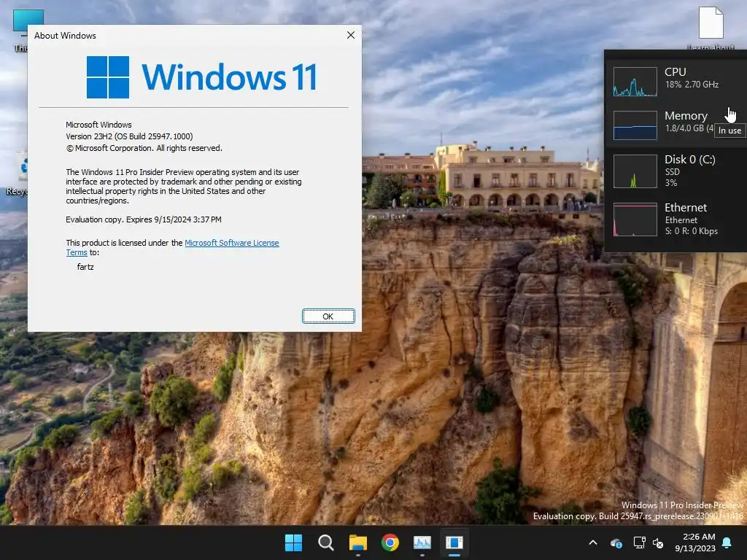Select the This PC desktop icon

pos(20,29)
